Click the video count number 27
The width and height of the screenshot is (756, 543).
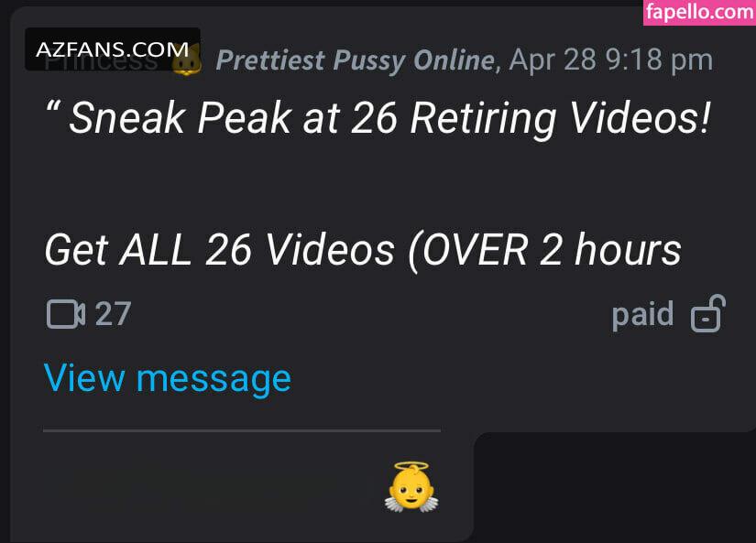[113, 314]
